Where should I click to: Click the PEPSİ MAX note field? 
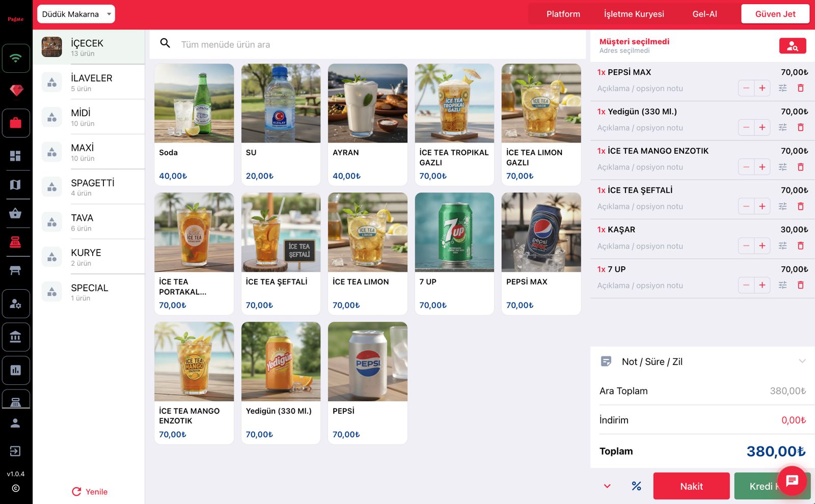[x=665, y=88]
